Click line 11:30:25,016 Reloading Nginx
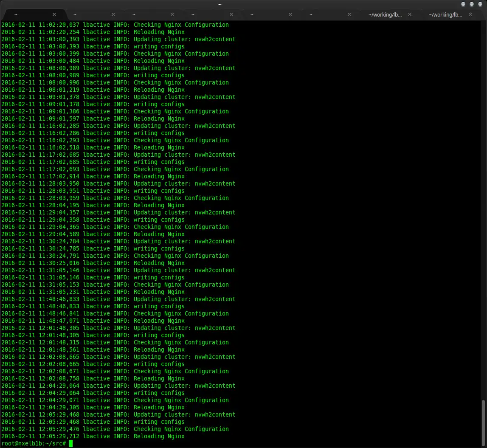The image size is (487, 448). [93, 263]
